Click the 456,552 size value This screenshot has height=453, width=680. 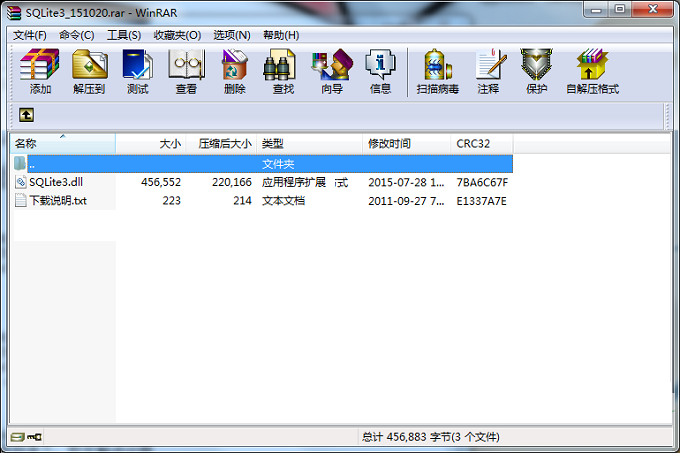161,182
